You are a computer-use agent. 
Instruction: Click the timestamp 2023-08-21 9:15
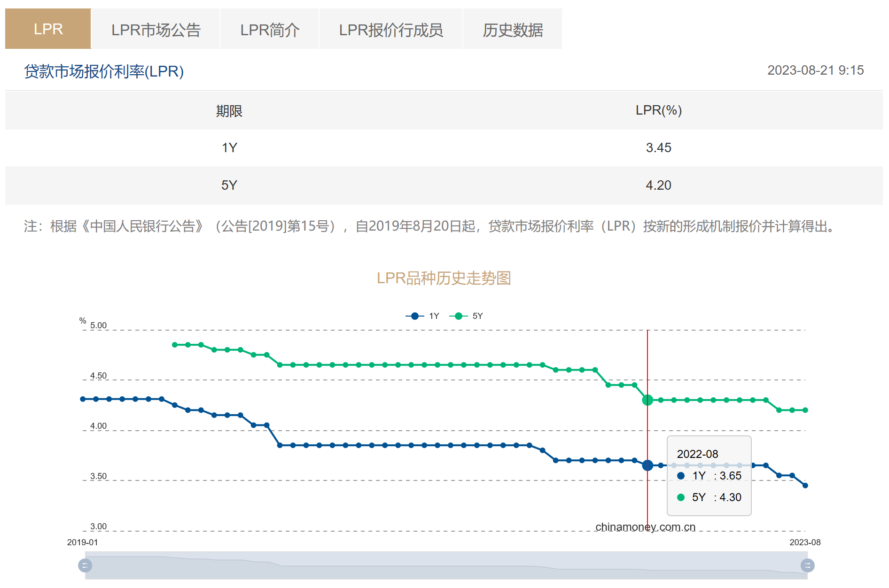coord(815,70)
